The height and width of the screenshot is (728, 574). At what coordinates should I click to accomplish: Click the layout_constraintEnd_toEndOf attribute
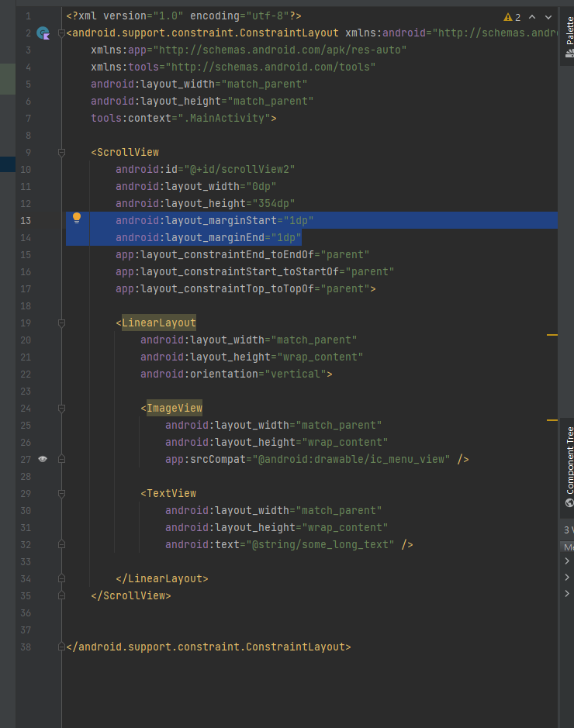243,255
